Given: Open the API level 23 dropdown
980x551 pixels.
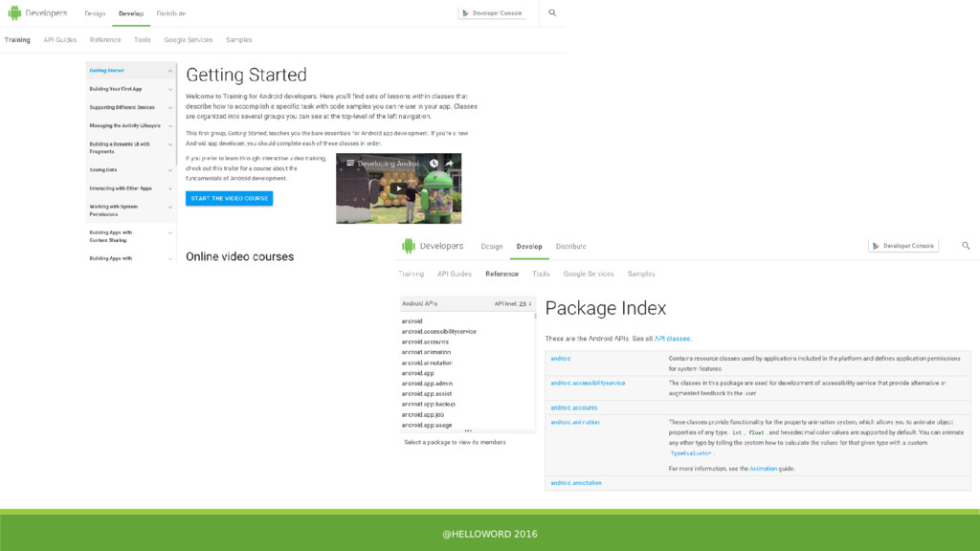Looking at the screenshot, I should (x=513, y=303).
